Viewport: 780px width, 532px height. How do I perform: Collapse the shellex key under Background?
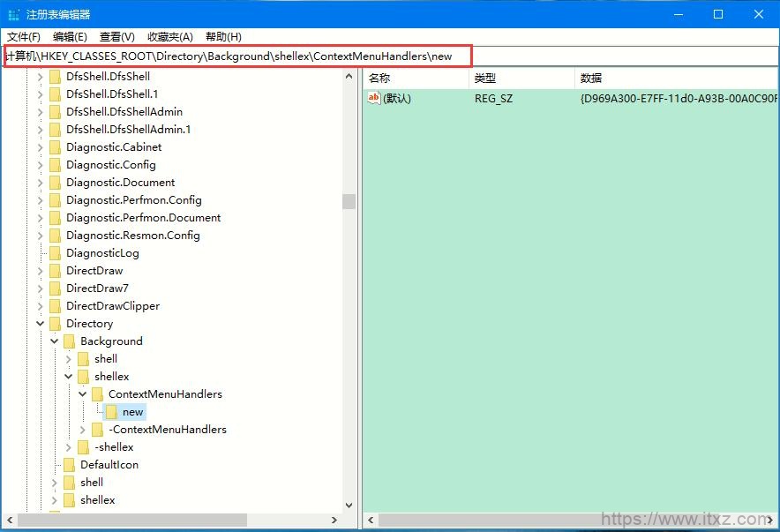[x=69, y=377]
